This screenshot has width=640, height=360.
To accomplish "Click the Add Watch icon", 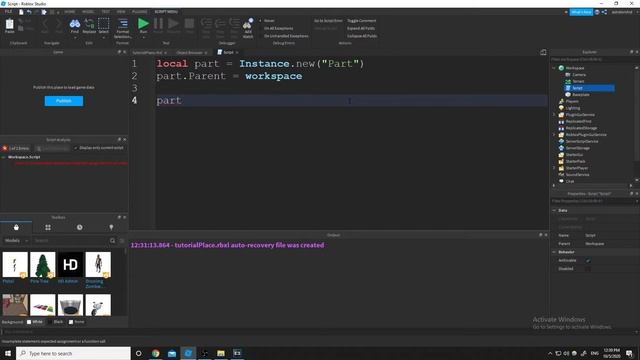I will [x=248, y=24].
